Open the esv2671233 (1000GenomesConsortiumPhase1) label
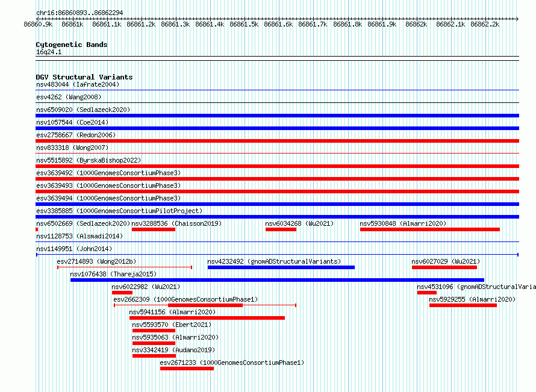This screenshot has height=392, width=536. 232,362
